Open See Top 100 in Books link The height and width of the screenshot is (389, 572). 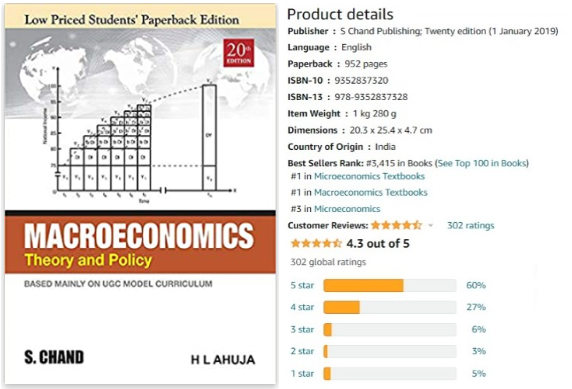pos(482,163)
